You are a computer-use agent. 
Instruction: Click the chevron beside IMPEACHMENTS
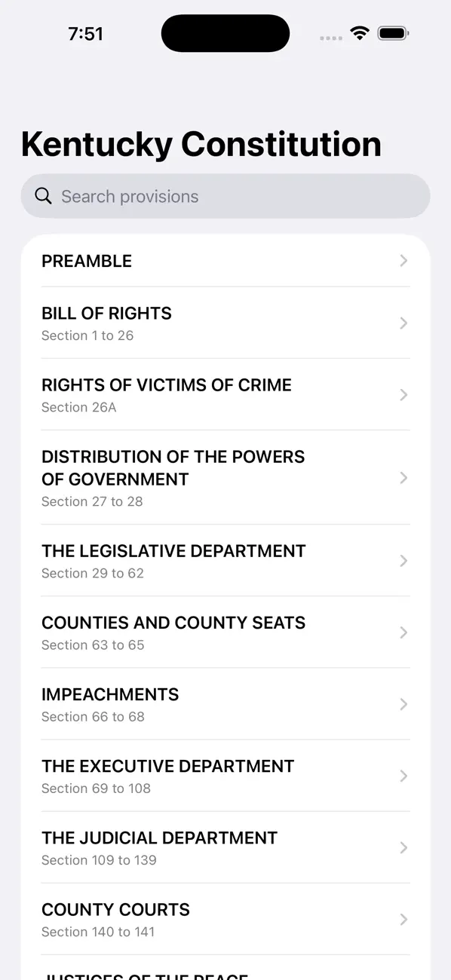[403, 704]
